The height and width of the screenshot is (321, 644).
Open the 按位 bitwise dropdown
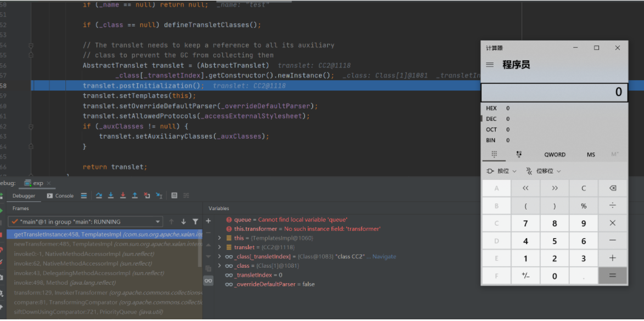[501, 171]
